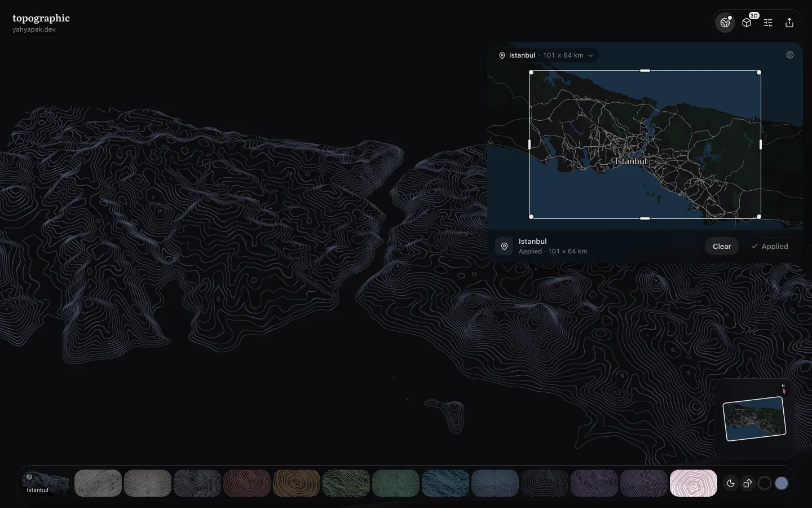The width and height of the screenshot is (812, 508).
Task: Select the olive green wavy preset
Action: pyautogui.click(x=346, y=483)
